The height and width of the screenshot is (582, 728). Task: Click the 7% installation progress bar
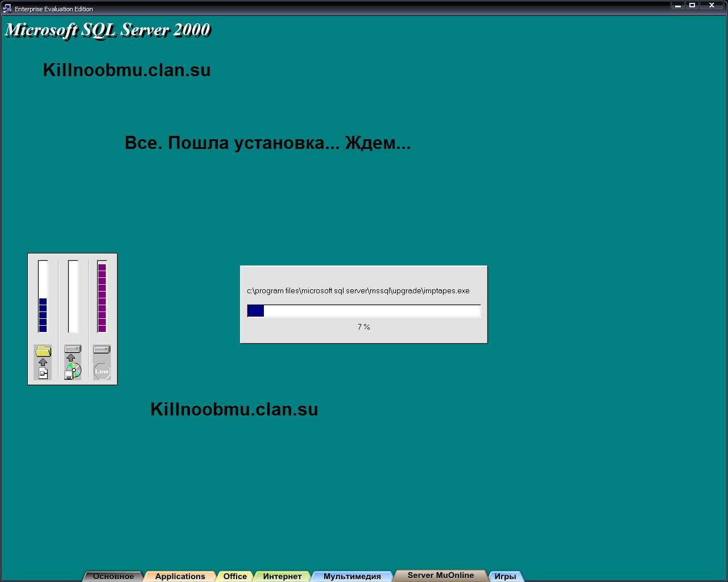pos(363,311)
